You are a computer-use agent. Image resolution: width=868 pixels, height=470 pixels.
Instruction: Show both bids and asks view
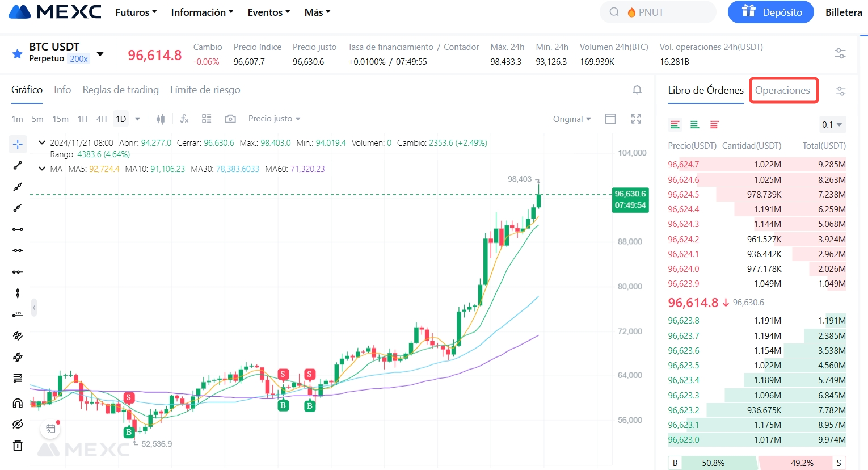click(x=675, y=124)
